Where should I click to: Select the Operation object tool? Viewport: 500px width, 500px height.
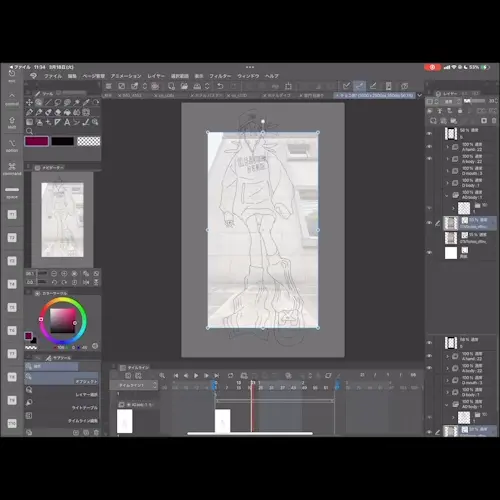[x=39, y=102]
